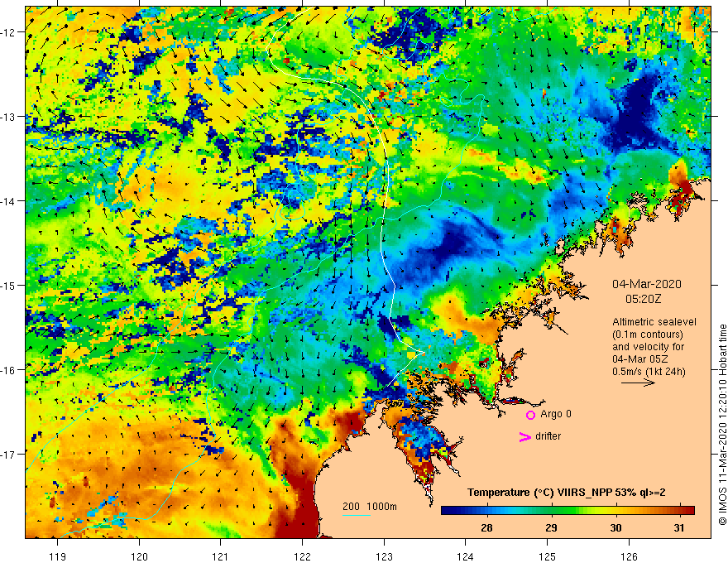Click the velocity scale reference arrow
The height and width of the screenshot is (563, 728).
point(638,383)
